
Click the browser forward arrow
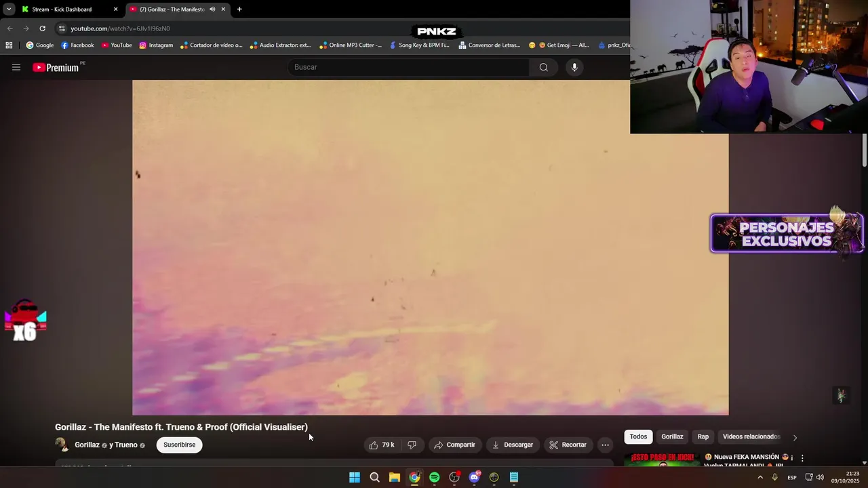pos(26,28)
